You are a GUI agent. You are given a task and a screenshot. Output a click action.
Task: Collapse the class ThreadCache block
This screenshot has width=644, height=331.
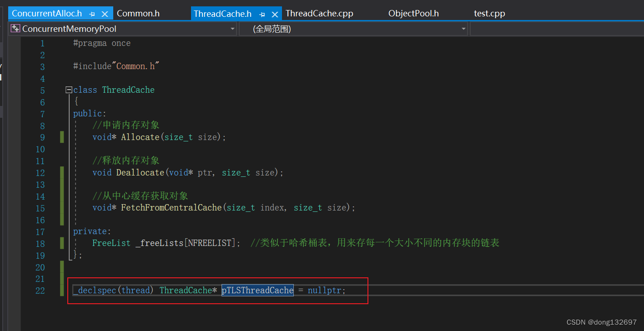coord(69,90)
